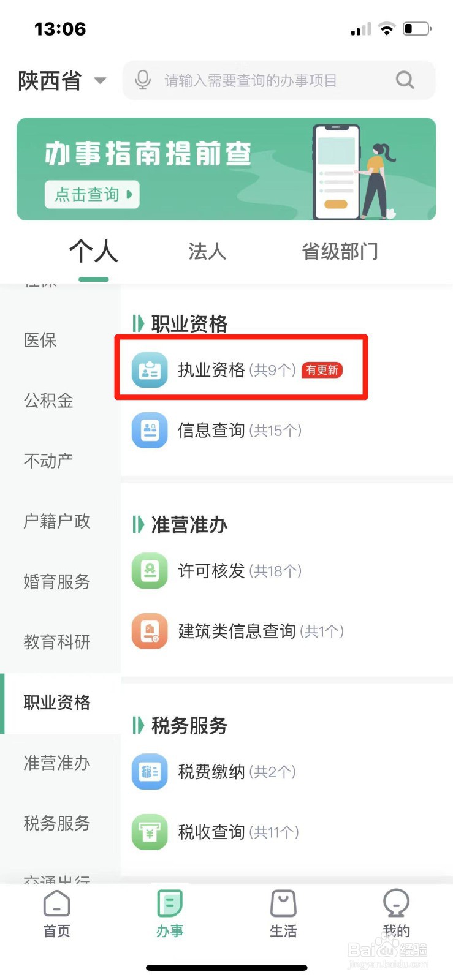
Task: Go to 首页 home tab
Action: (57, 914)
